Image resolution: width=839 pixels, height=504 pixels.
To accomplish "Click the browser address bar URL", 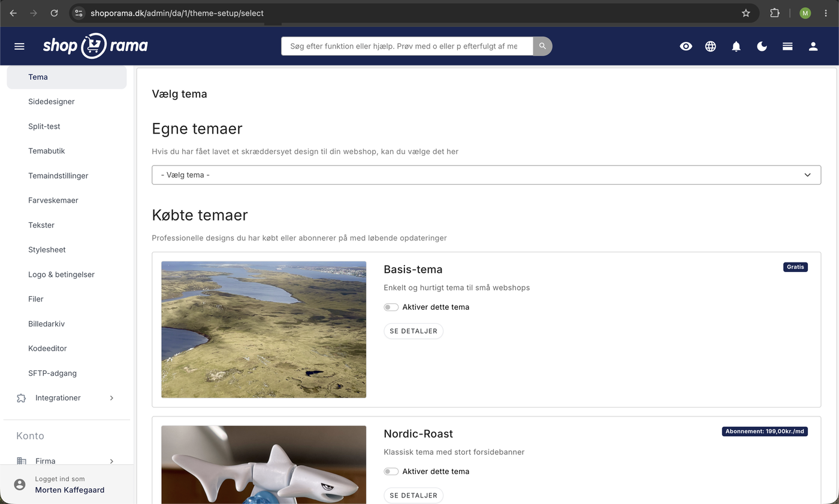I will (x=177, y=13).
